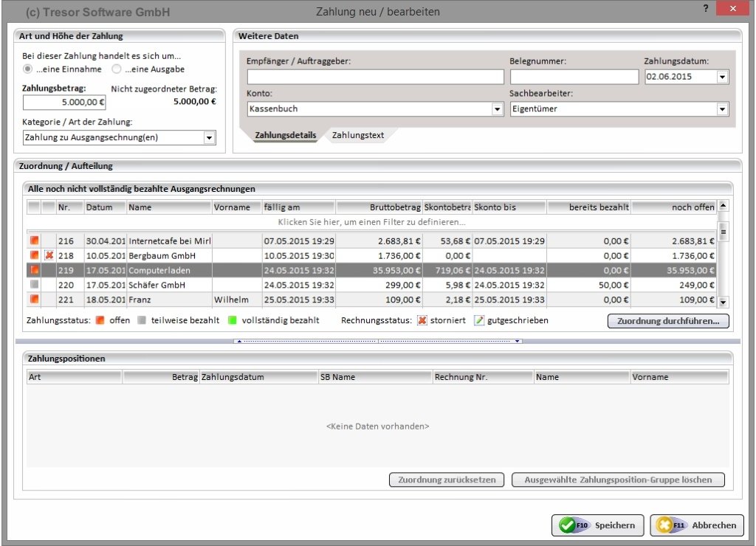
Task: Click the partially paid icon of invoice 220
Action: tap(34, 284)
